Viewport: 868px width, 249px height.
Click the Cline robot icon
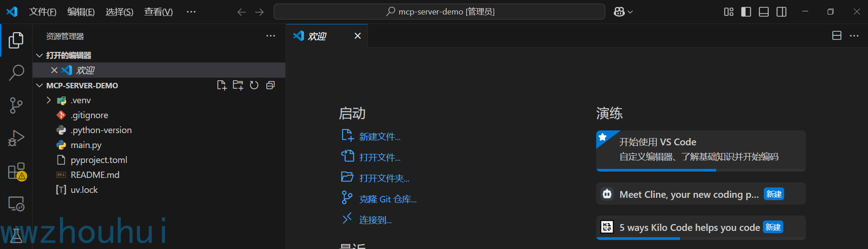pos(607,194)
